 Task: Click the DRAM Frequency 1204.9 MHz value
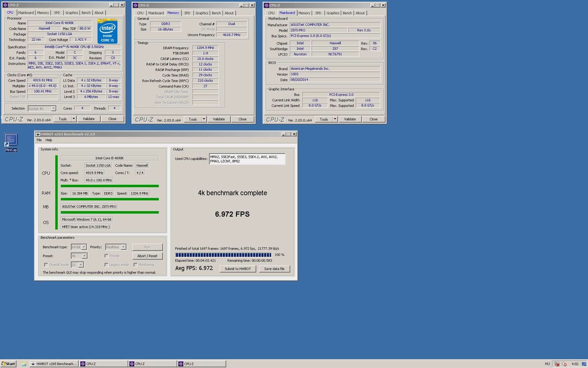(205, 48)
